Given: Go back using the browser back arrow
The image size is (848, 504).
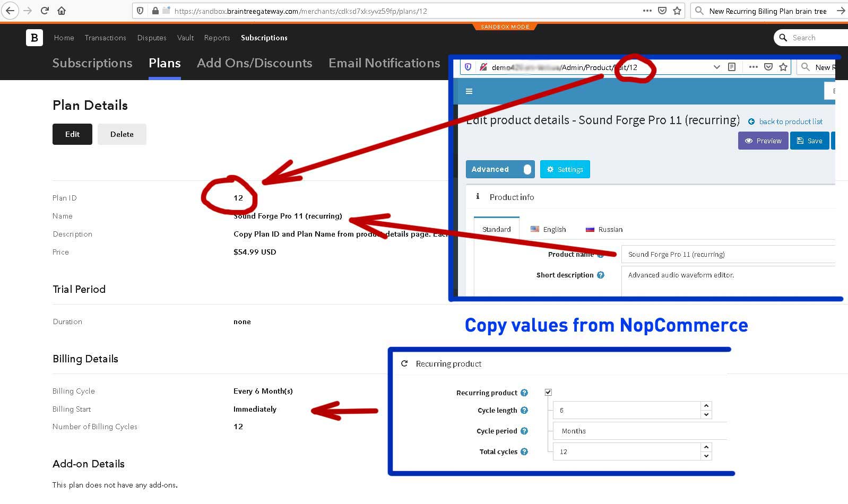Looking at the screenshot, I should [x=10, y=11].
